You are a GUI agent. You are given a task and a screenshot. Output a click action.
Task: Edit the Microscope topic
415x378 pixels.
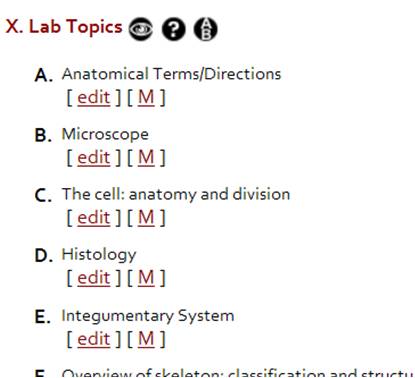(94, 157)
